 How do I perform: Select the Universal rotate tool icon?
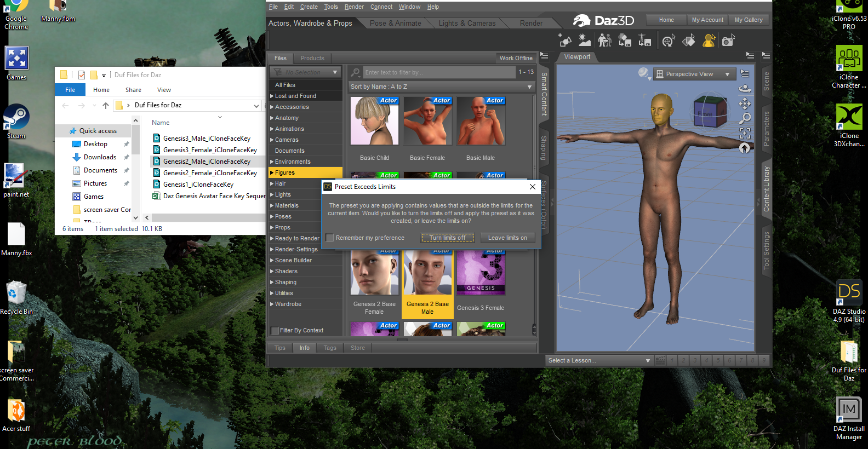point(669,41)
